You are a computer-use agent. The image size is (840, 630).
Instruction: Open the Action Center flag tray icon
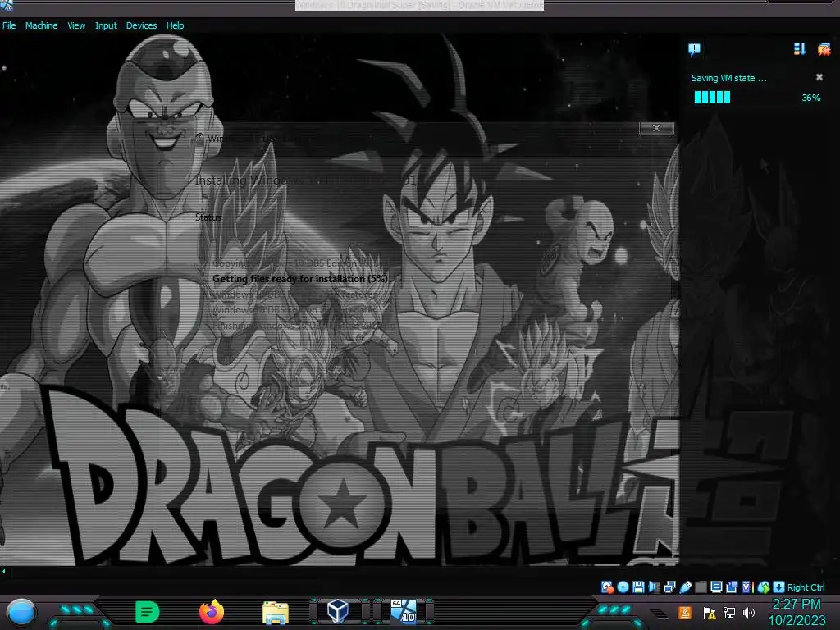(710, 613)
